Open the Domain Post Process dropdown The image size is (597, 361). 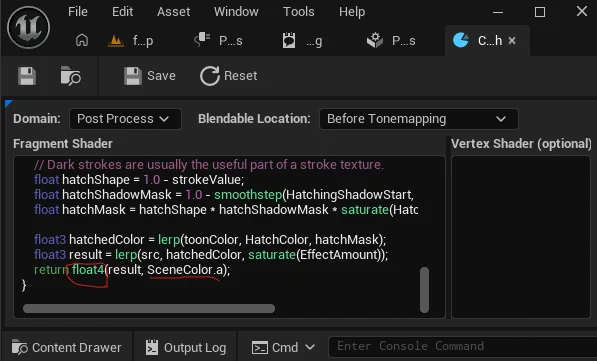125,119
